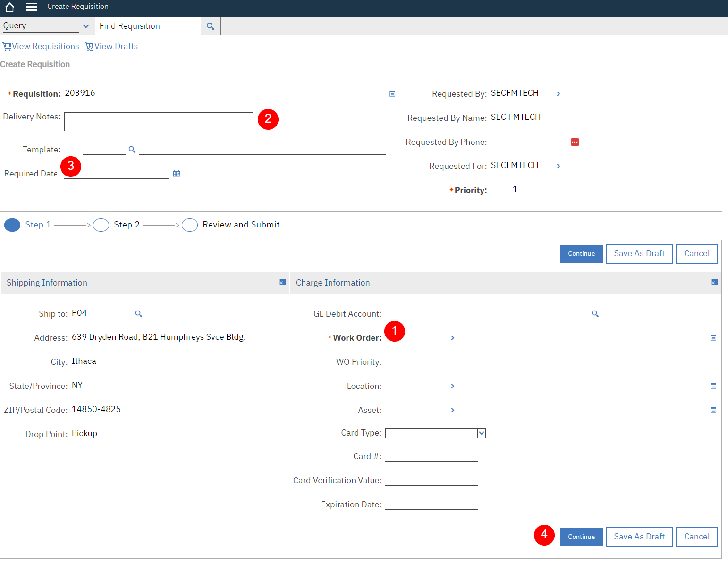This screenshot has width=728, height=563.
Task: Click the Expiration Date field
Action: pyautogui.click(x=432, y=504)
